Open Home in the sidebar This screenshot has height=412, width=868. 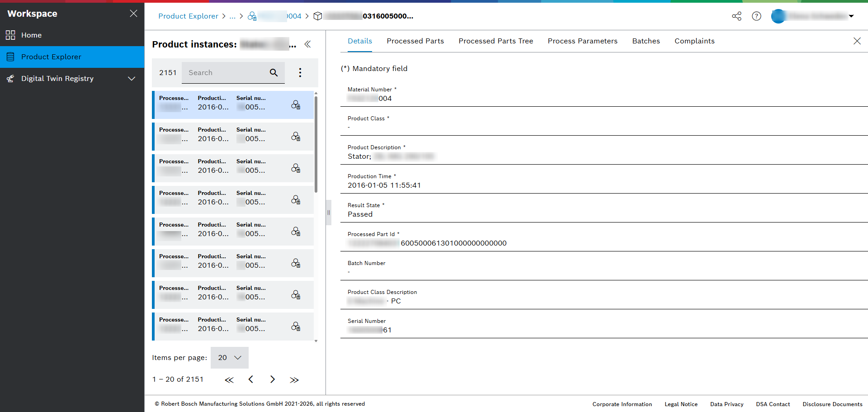(72, 35)
